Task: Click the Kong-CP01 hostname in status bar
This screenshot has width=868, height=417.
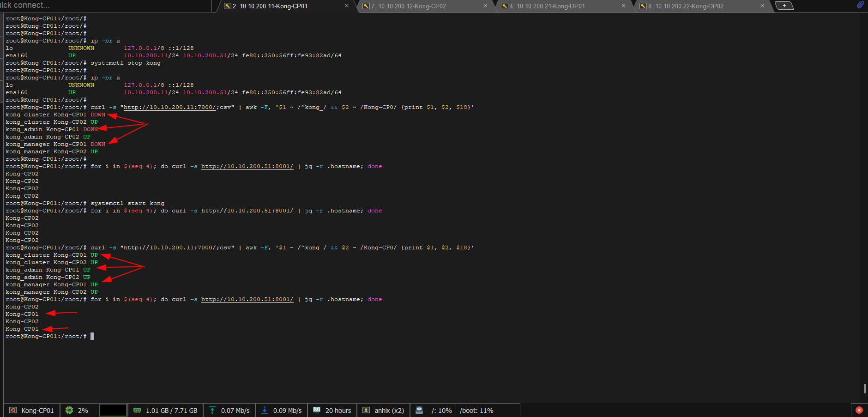Action: point(37,411)
